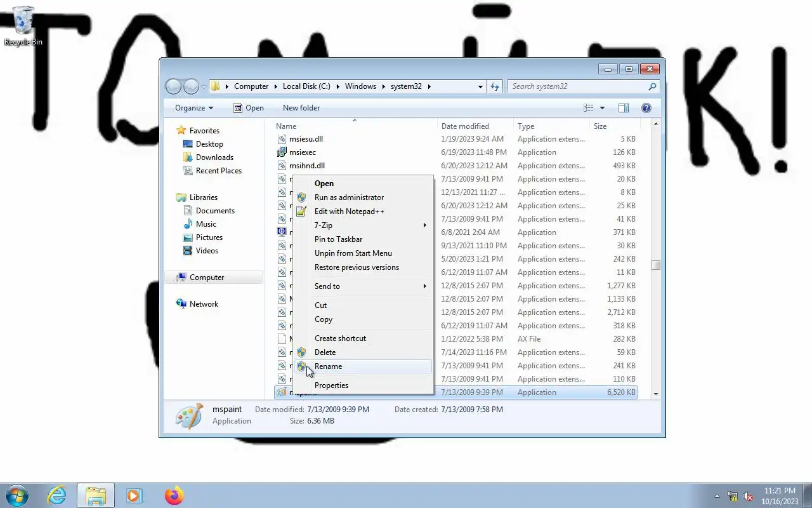Open address bar history dropdown
Viewport: 812px width, 508px height.
(x=480, y=86)
